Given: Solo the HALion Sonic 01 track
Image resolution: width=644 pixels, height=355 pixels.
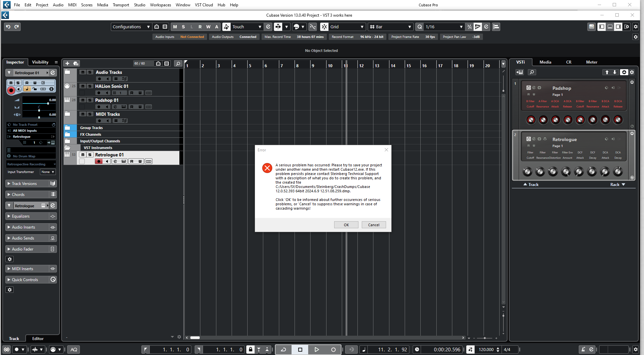Looking at the screenshot, I should coord(90,86).
